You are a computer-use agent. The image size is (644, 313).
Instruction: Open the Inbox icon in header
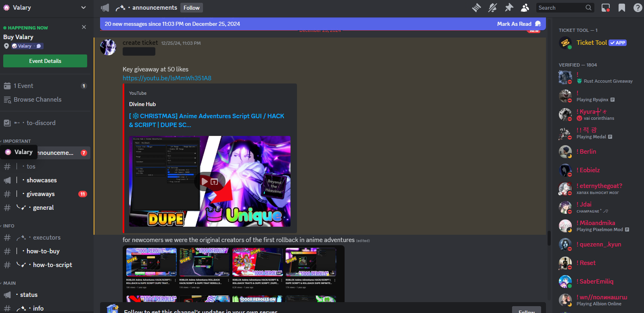(606, 8)
